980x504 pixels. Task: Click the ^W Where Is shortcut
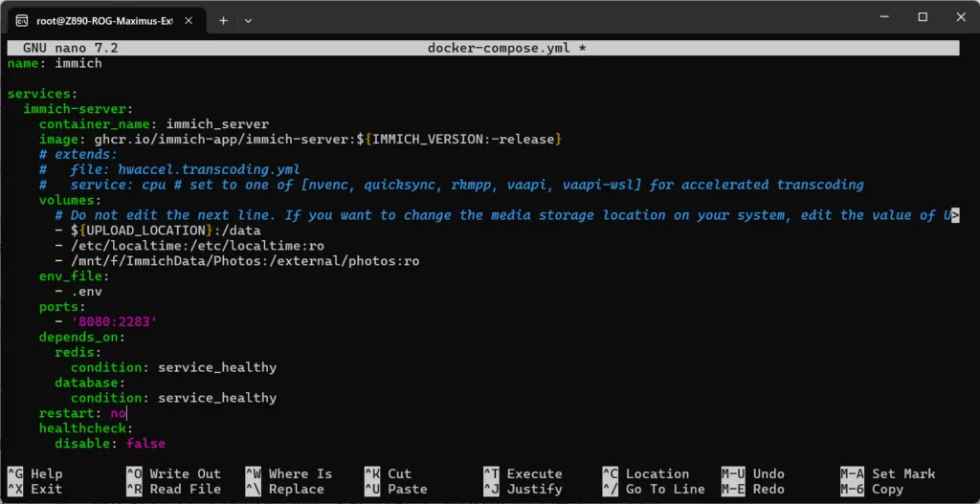tap(289, 474)
